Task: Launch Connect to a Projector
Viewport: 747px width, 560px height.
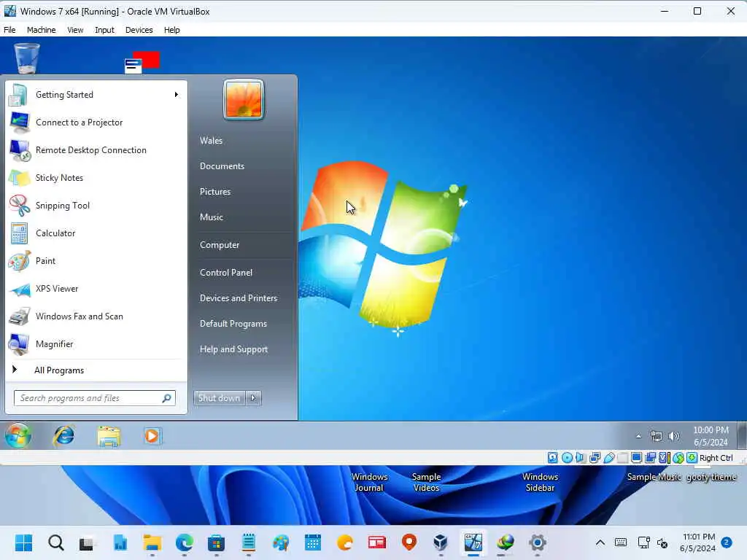Action: [96, 122]
